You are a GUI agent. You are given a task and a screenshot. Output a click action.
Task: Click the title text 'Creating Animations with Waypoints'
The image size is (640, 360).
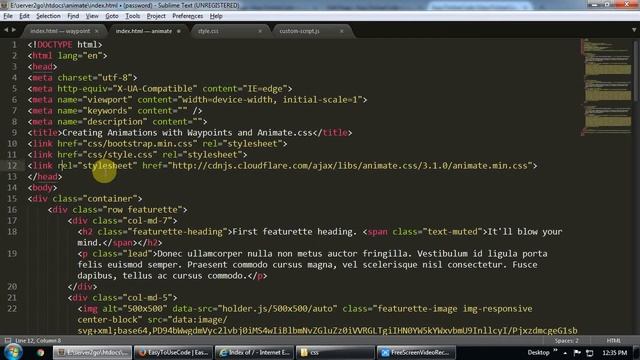click(150, 133)
